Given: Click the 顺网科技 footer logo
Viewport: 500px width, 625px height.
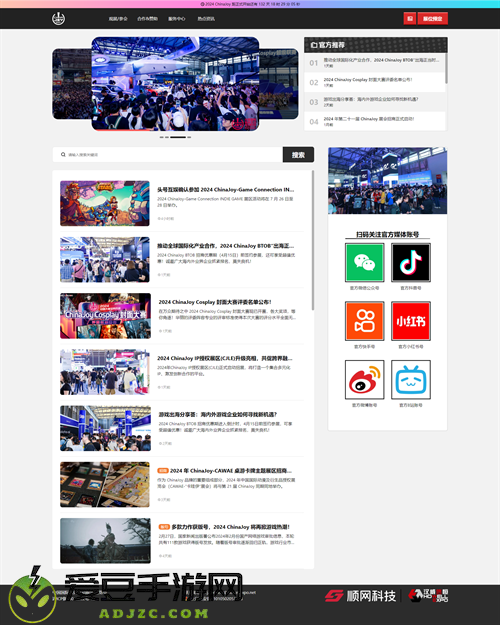Looking at the screenshot, I should point(360,596).
